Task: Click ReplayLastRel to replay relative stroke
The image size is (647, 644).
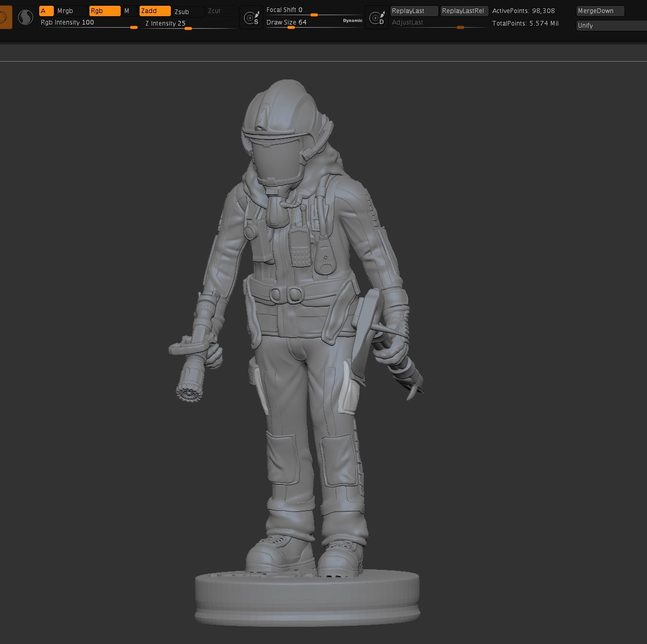Action: [464, 10]
